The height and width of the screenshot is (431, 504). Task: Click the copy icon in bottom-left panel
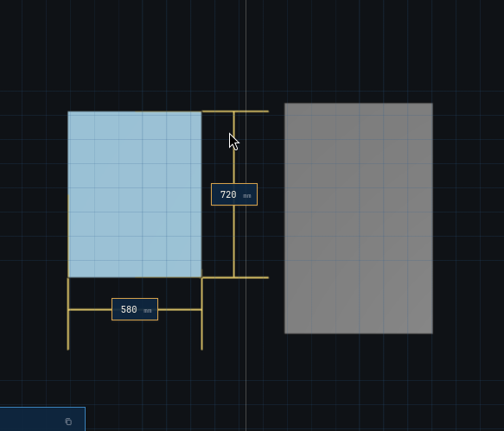pyautogui.click(x=68, y=421)
